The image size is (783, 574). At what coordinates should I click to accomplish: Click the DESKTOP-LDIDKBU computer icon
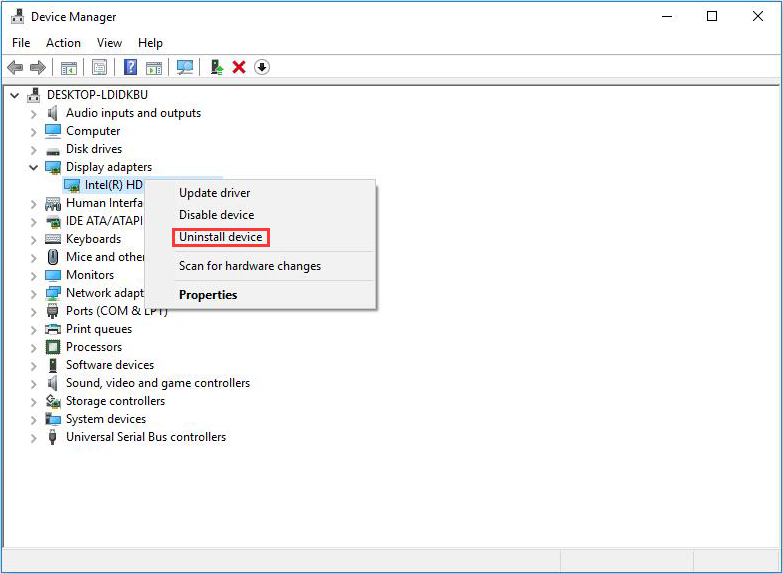34,94
